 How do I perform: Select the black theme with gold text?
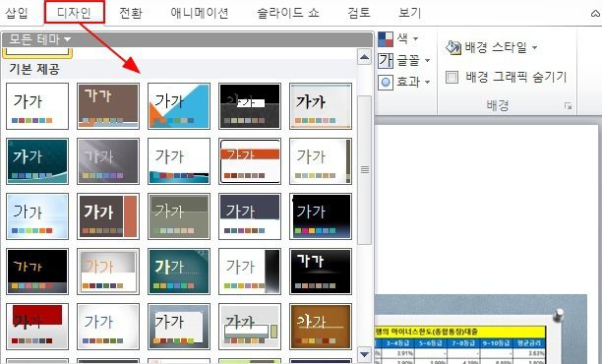pos(37,272)
